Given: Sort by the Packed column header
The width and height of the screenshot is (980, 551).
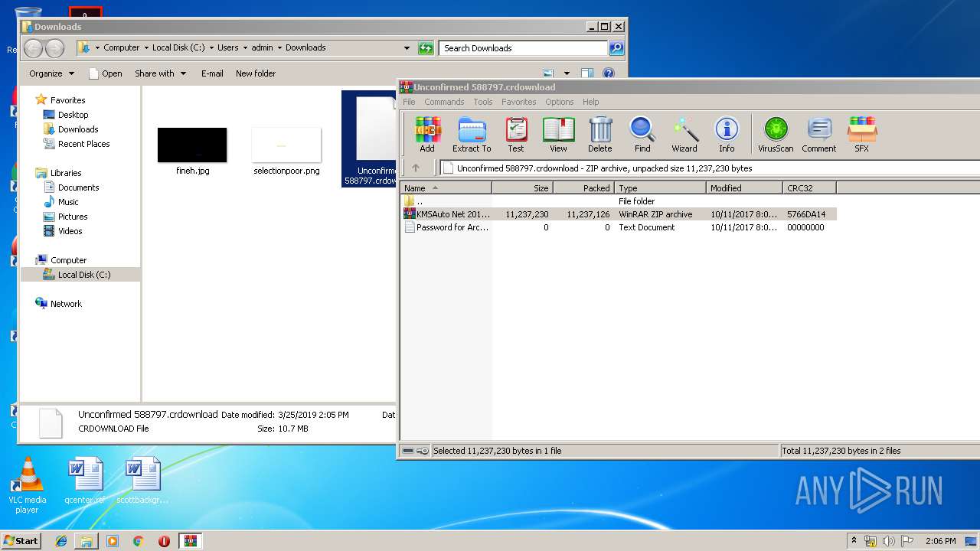Looking at the screenshot, I should [583, 188].
